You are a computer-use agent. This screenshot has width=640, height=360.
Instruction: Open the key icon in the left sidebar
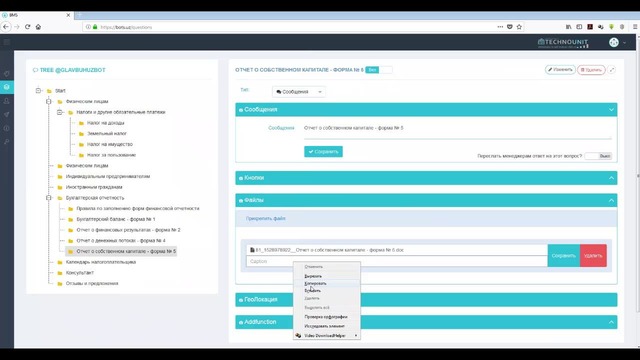point(7,142)
